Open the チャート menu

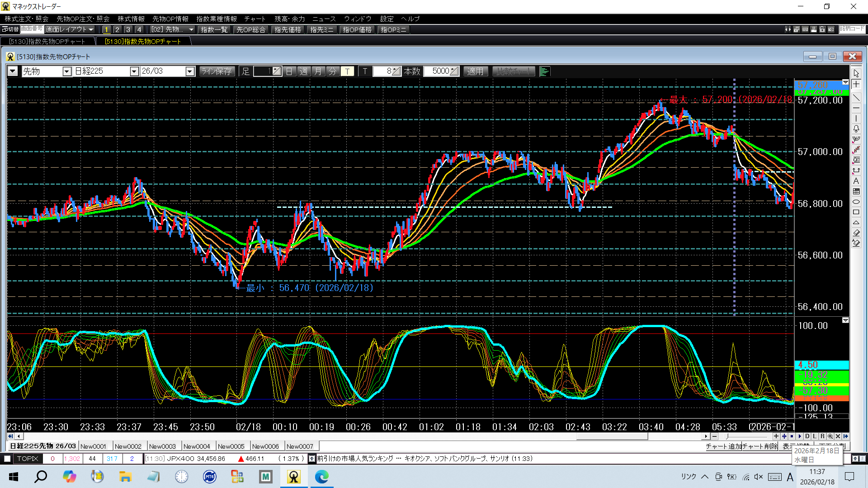[x=255, y=19]
